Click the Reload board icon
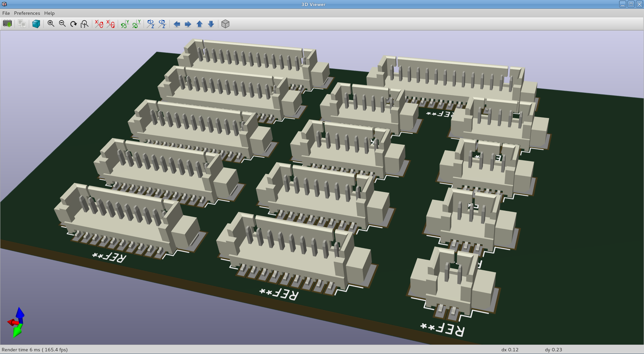644x354 pixels. 7,24
